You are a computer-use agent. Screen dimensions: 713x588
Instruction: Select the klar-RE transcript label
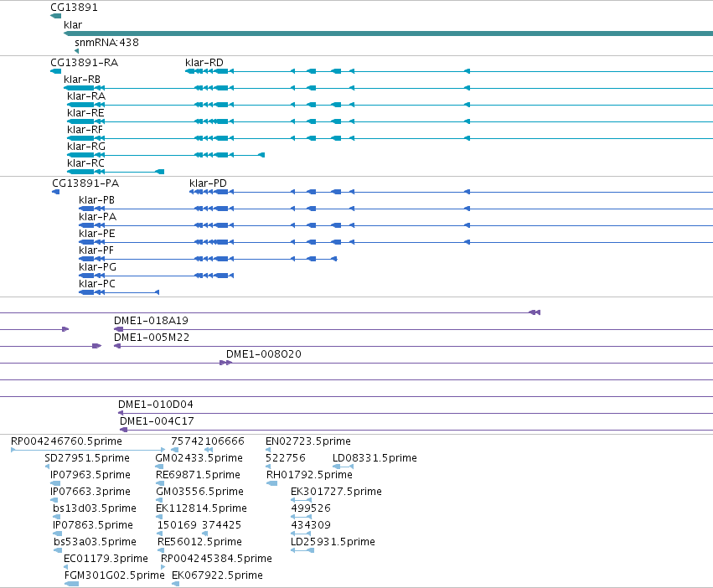[x=85, y=113]
